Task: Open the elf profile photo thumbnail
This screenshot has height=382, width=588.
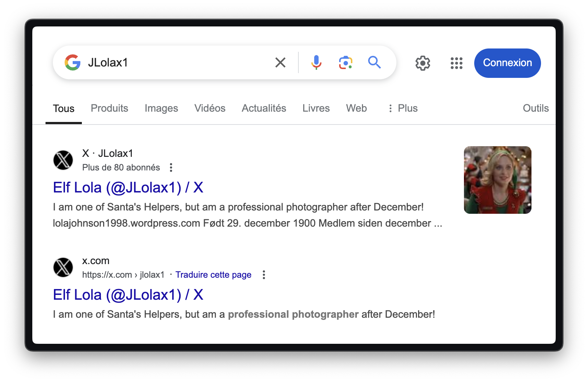Action: 497,180
